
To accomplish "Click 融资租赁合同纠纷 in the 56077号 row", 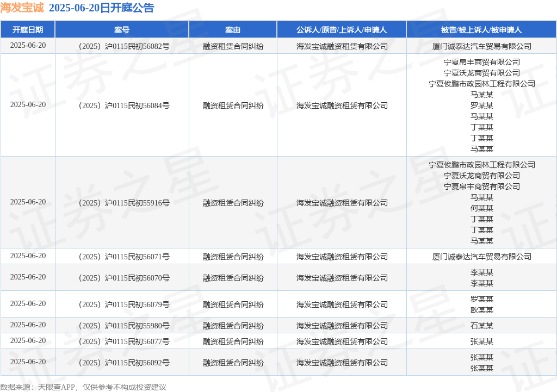I will tap(233, 341).
